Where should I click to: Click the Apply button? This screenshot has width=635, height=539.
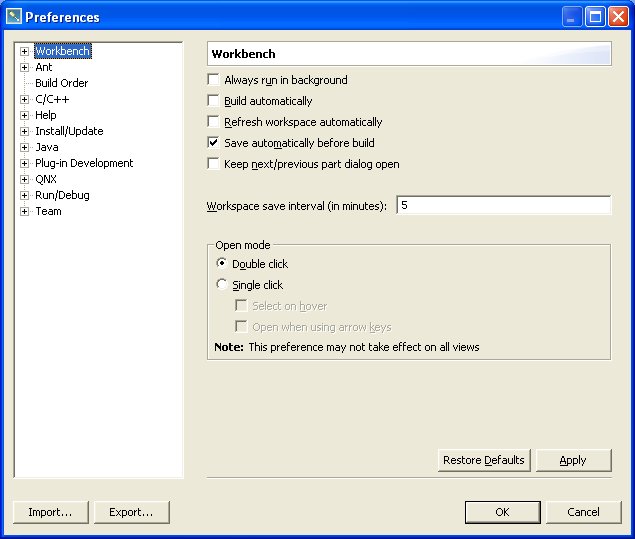click(573, 460)
